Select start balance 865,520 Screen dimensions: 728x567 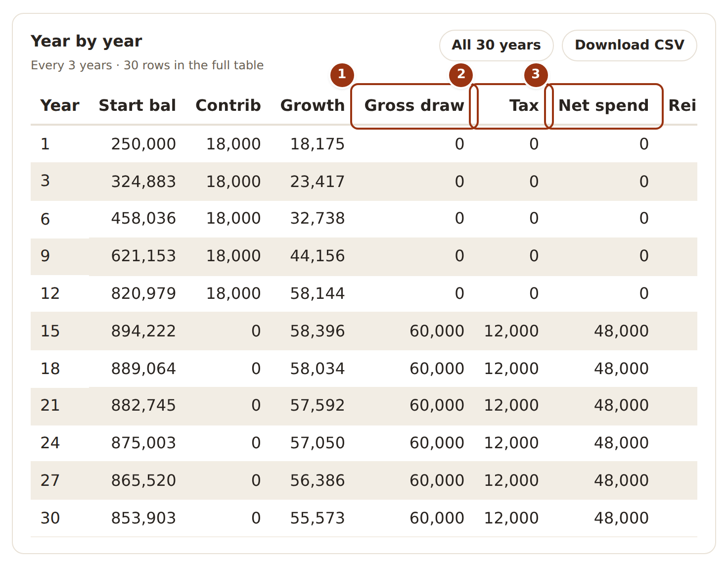coord(143,480)
